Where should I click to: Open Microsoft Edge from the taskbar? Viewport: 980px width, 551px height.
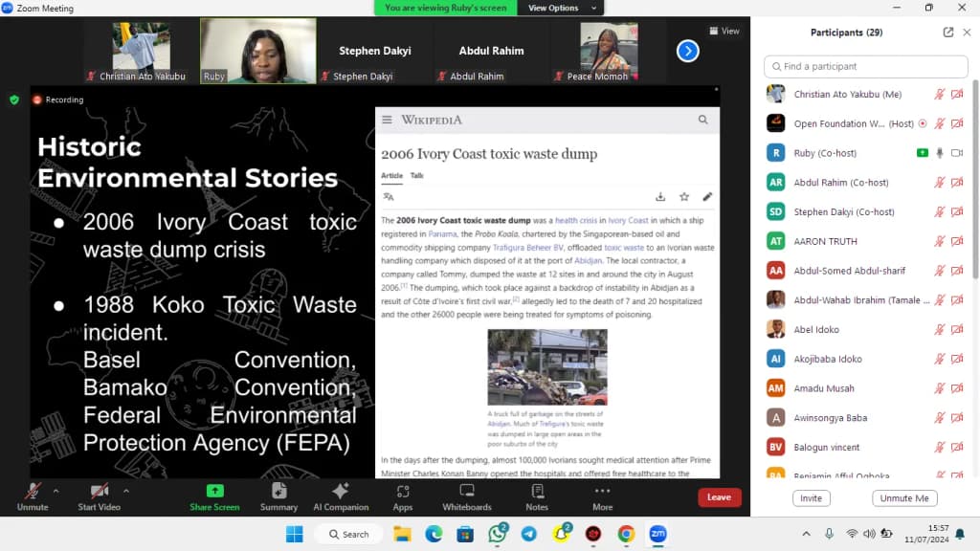(x=434, y=534)
